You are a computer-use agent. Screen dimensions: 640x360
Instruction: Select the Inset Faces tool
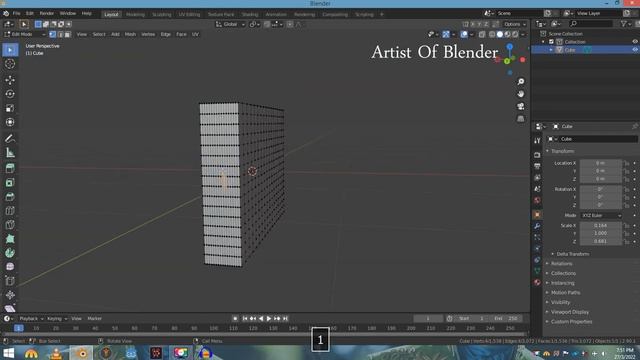tap(10, 182)
